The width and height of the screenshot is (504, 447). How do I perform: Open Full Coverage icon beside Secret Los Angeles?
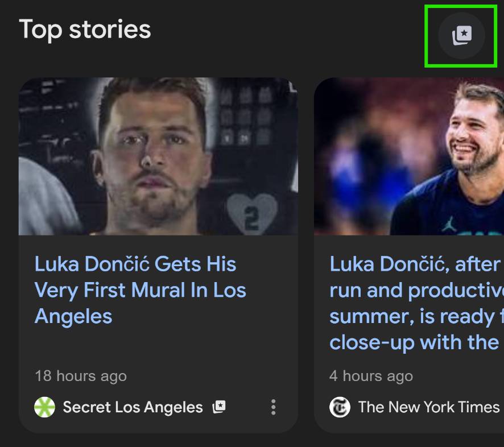[220, 407]
